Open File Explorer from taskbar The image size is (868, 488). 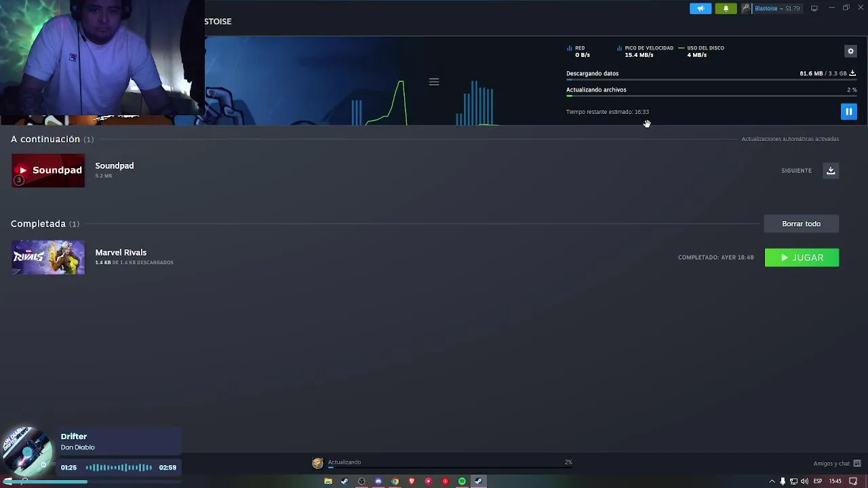pyautogui.click(x=328, y=481)
